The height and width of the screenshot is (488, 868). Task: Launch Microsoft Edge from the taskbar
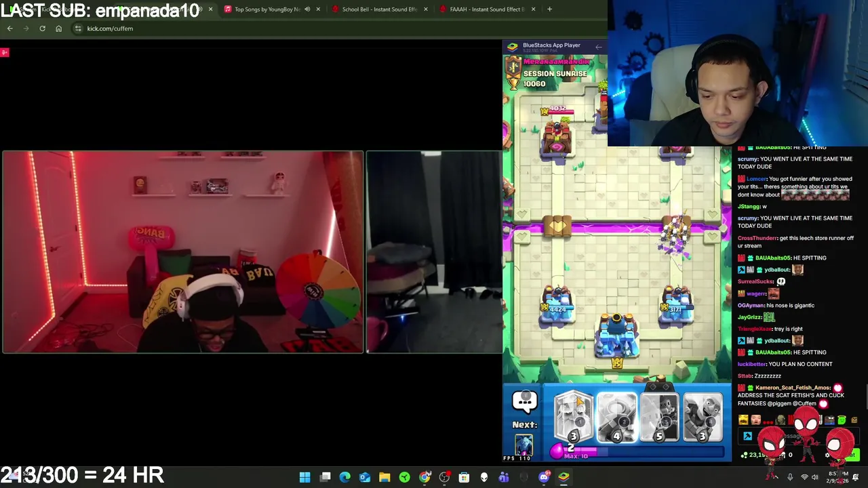(345, 477)
